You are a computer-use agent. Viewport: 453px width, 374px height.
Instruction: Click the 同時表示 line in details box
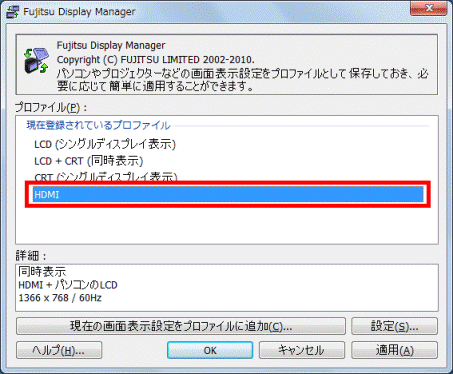(42, 272)
